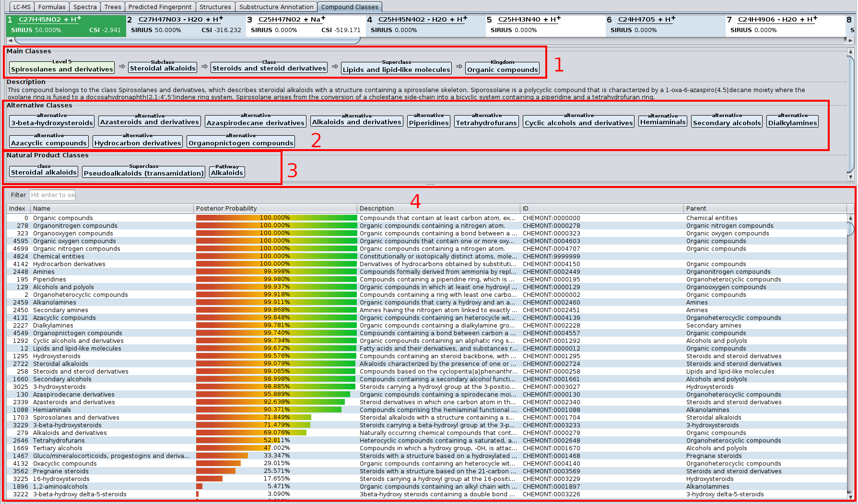Switch to the Trees tab
The width and height of the screenshot is (858, 504).
113,7
